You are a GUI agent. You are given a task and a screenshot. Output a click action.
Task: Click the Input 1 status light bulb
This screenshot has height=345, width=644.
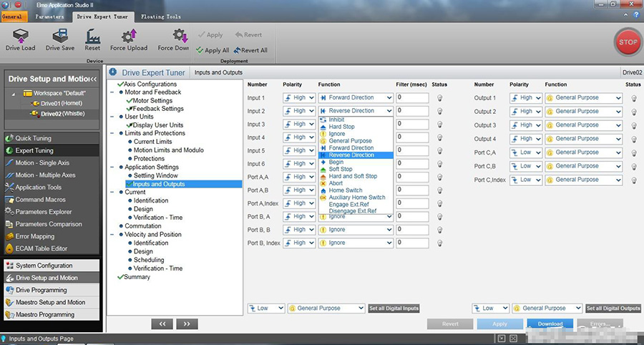point(440,98)
